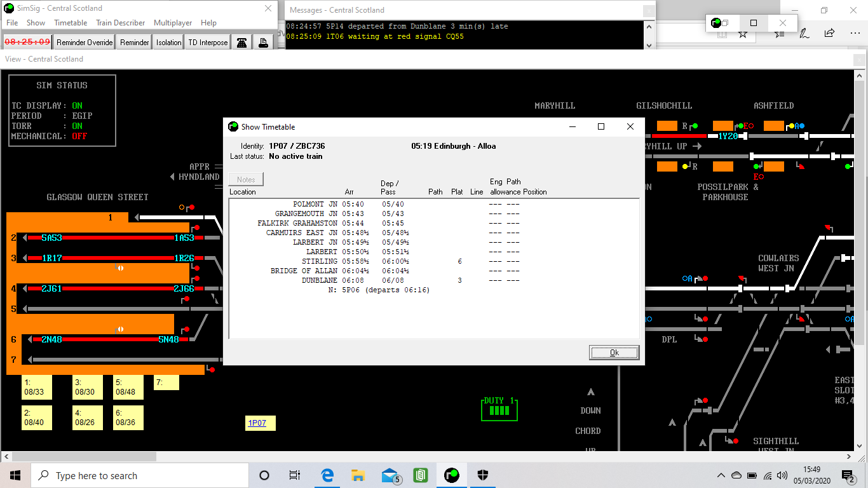The image size is (868, 488).
Task: Open the Windows Start menu
Action: coord(15,475)
